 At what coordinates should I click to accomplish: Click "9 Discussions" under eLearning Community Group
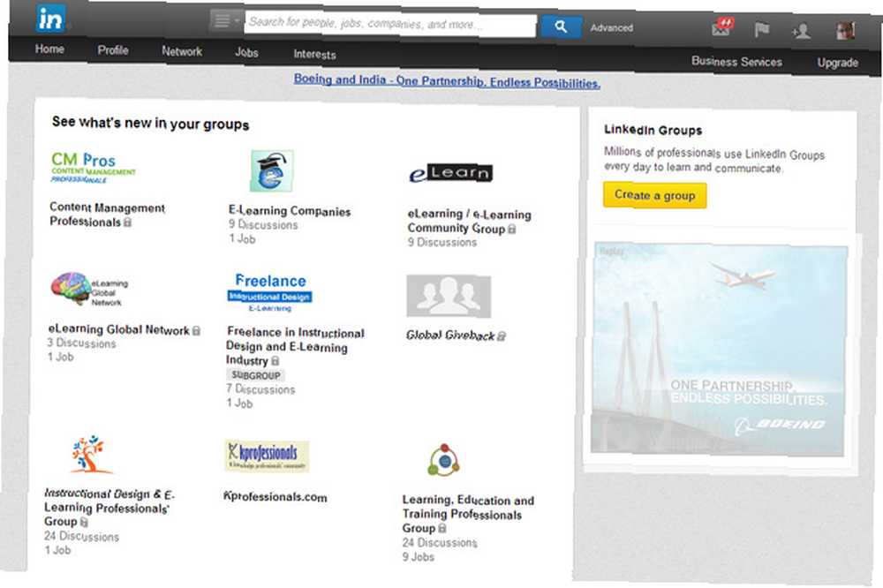pos(442,242)
